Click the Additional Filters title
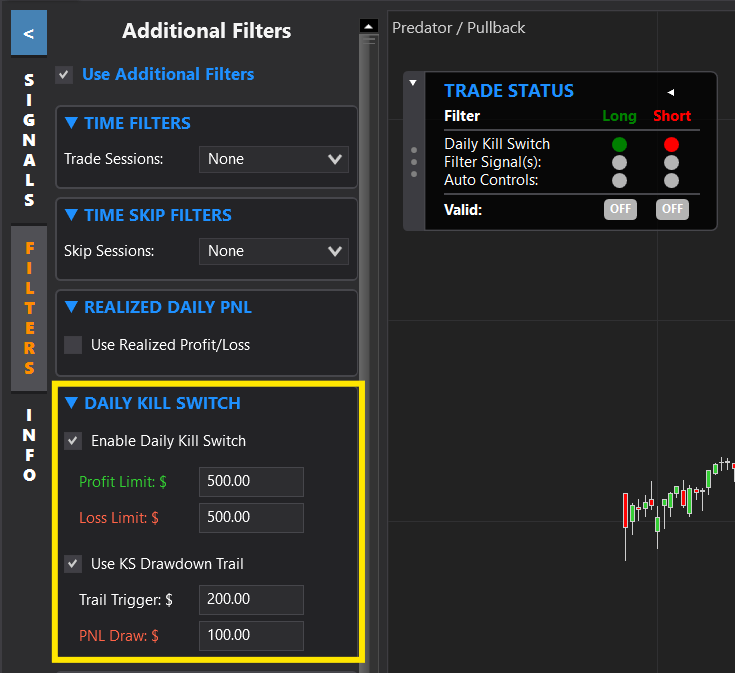735x673 pixels. click(x=207, y=31)
